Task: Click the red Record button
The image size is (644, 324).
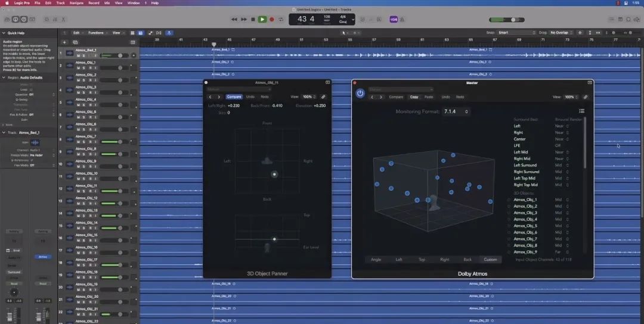Action: [x=271, y=19]
